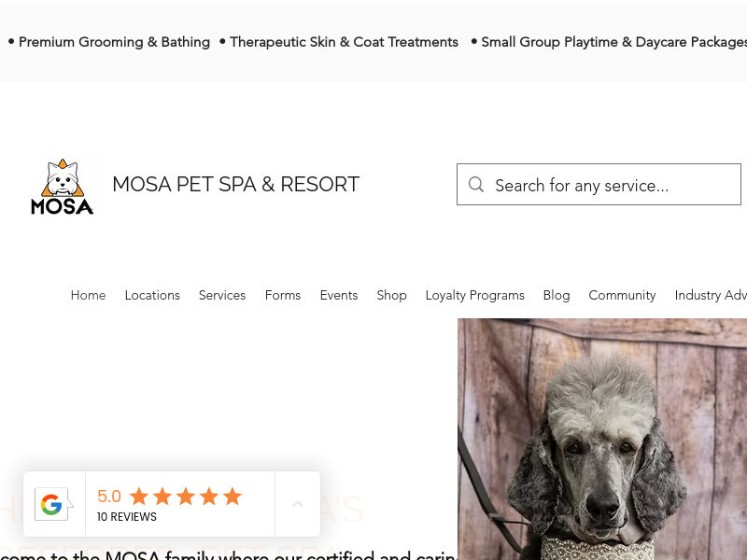Click the Industry Adv menu item

pyautogui.click(x=711, y=295)
